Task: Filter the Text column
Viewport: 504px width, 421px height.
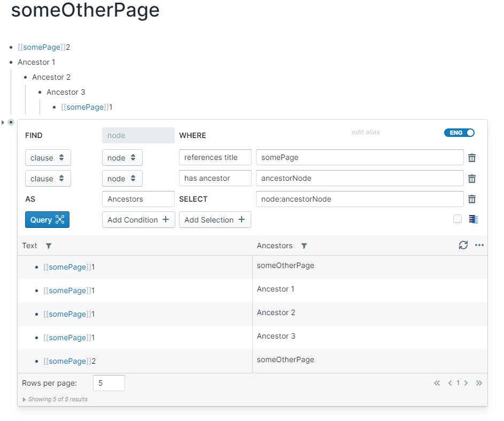Action: click(x=49, y=246)
